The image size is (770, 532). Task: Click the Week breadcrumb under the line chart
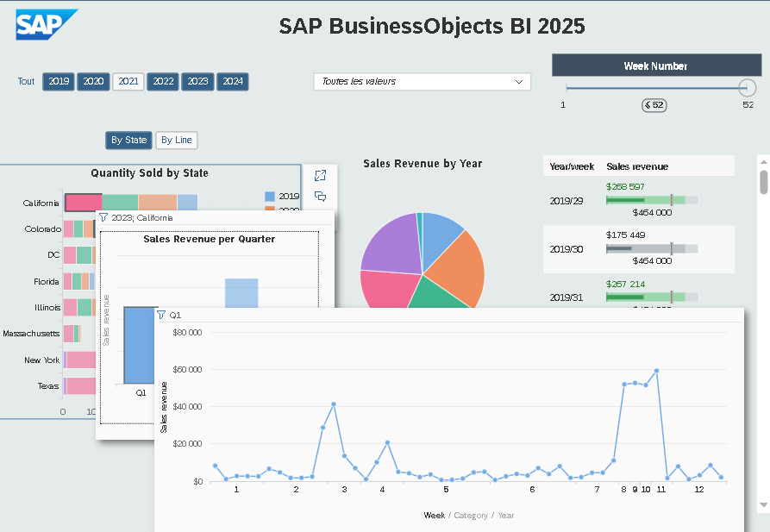click(x=434, y=516)
